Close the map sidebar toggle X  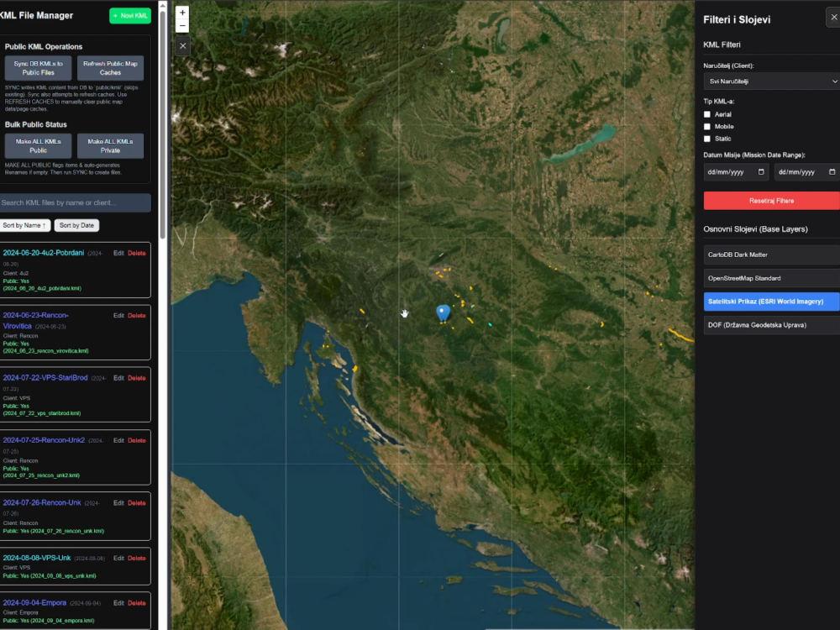(182, 46)
